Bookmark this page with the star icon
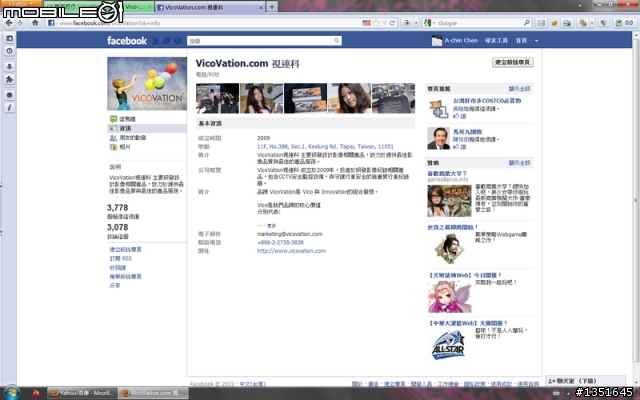 coord(376,23)
